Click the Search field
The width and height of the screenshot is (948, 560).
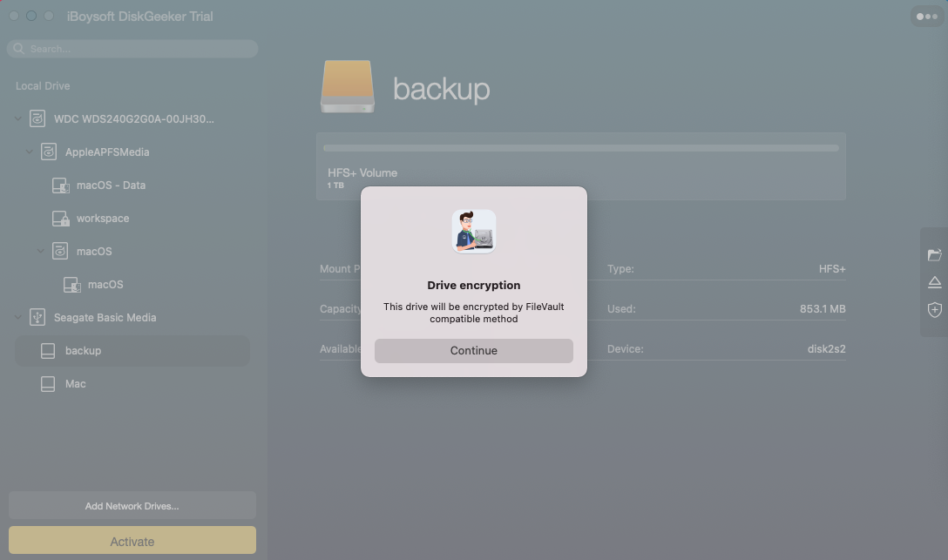[x=132, y=48]
